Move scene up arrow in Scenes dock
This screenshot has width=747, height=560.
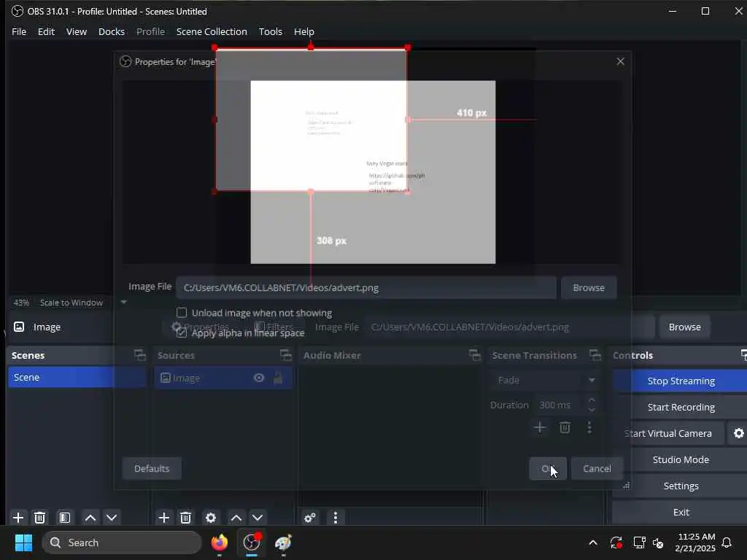tap(90, 517)
